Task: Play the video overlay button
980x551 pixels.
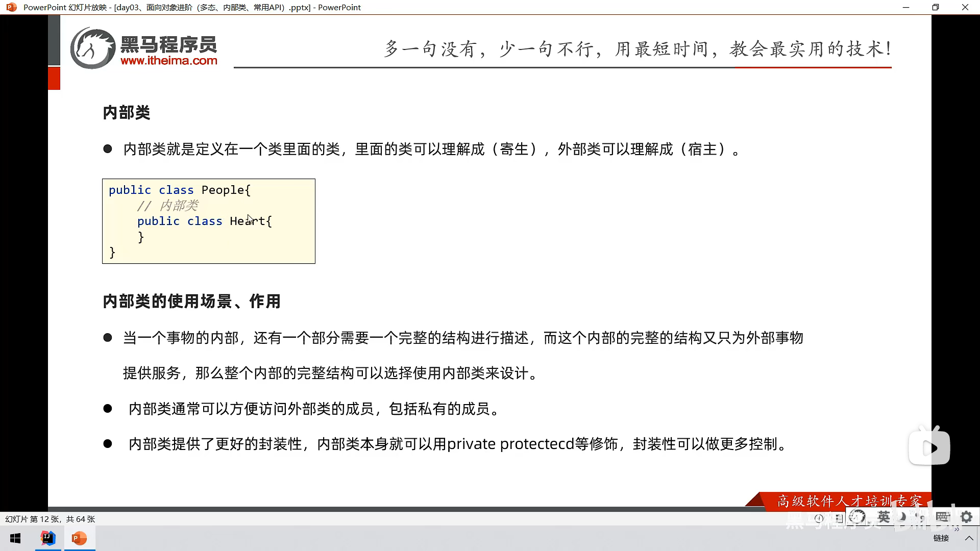Action: [x=929, y=448]
